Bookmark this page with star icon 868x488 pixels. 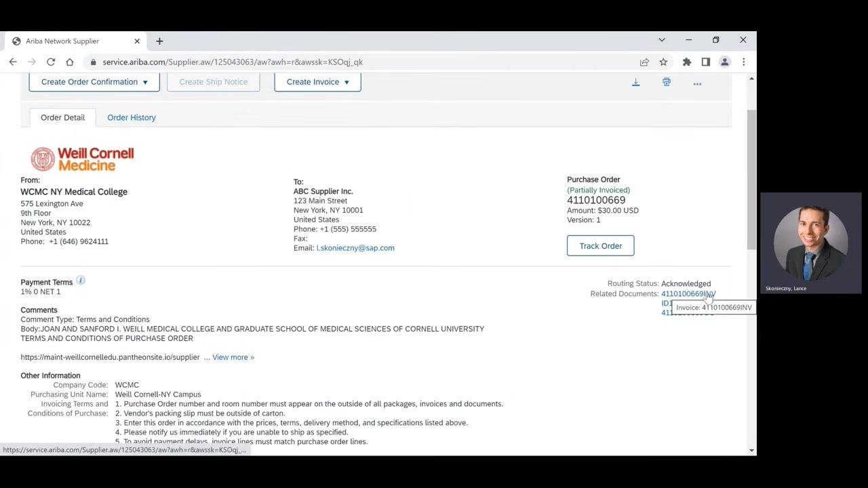(x=663, y=62)
